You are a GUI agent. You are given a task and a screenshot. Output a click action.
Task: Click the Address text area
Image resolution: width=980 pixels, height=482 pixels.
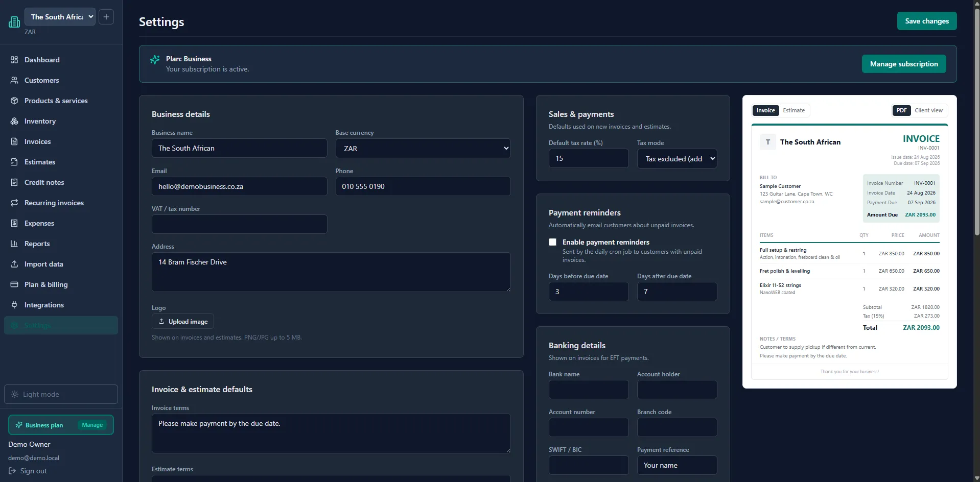331,272
